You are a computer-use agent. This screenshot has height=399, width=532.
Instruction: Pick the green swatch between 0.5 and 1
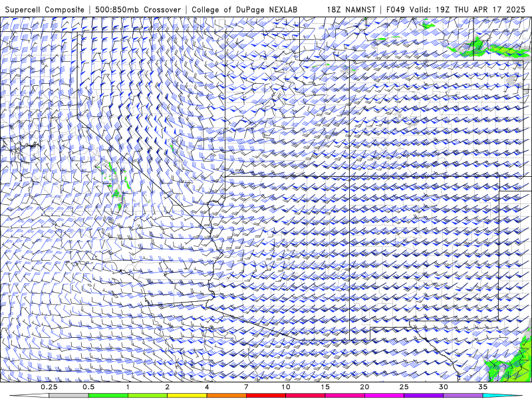click(x=108, y=396)
